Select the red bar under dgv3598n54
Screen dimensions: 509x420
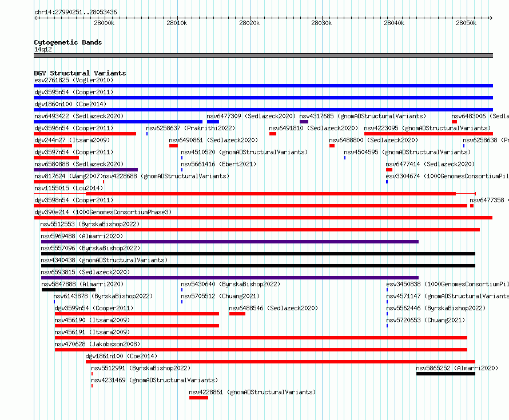point(250,206)
